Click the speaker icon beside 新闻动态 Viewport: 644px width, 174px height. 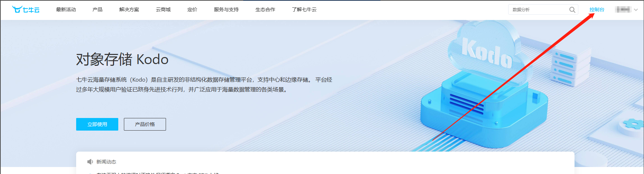(x=90, y=162)
